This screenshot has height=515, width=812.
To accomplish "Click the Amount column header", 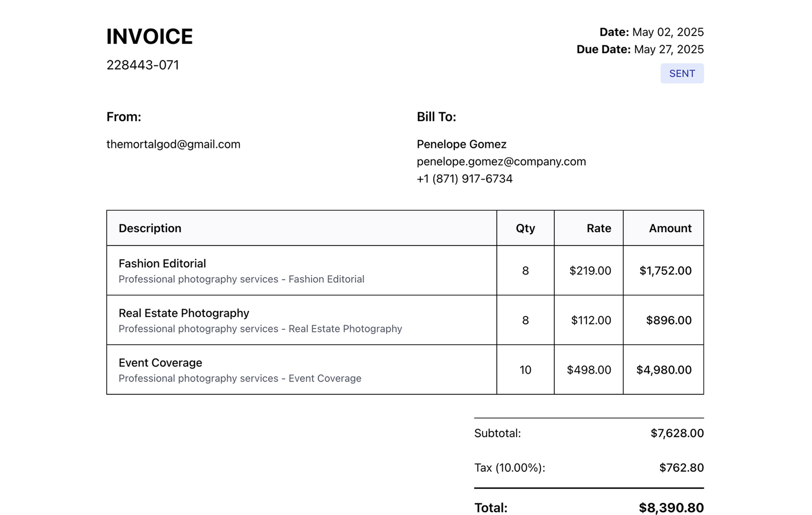I will [x=670, y=228].
